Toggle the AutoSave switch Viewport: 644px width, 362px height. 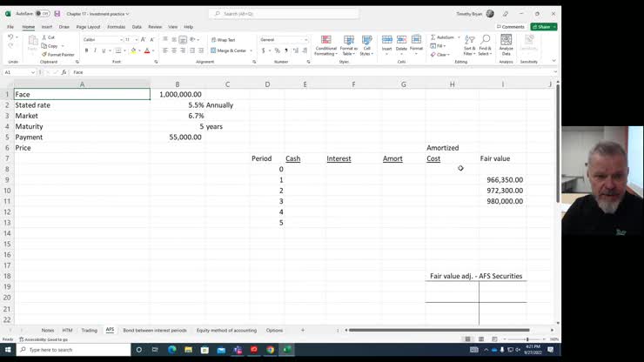click(42, 14)
